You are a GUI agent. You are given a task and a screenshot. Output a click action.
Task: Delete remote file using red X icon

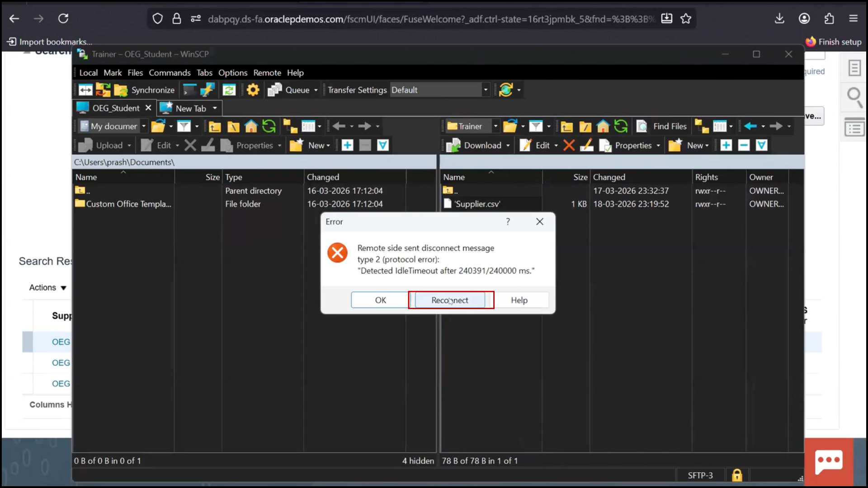point(569,145)
